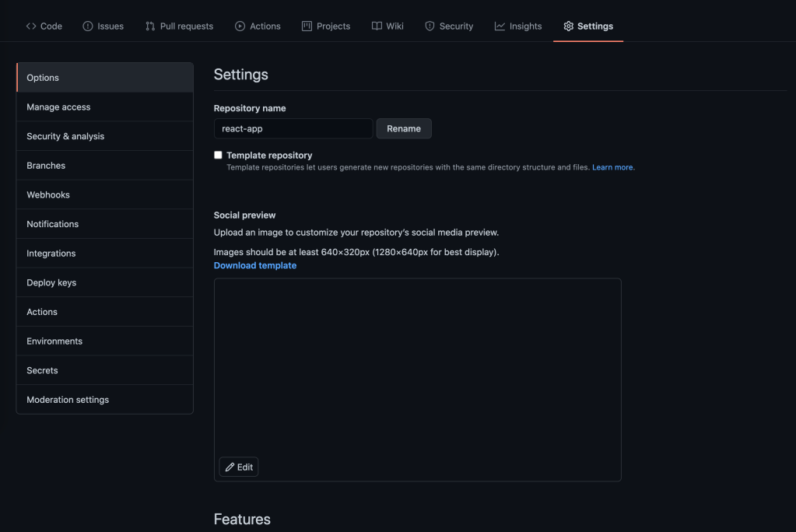This screenshot has height=532, width=796.
Task: Click the Pull requests branch icon
Action: point(150,26)
